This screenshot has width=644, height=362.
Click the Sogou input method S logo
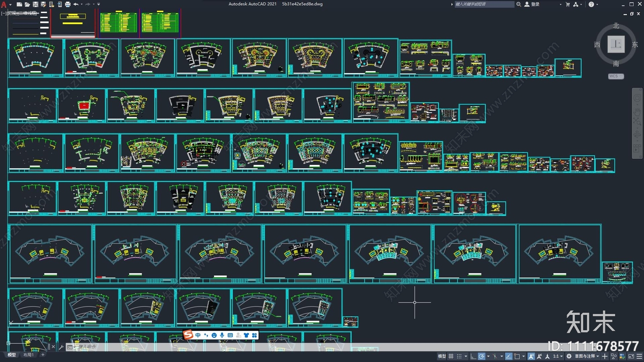tap(188, 335)
